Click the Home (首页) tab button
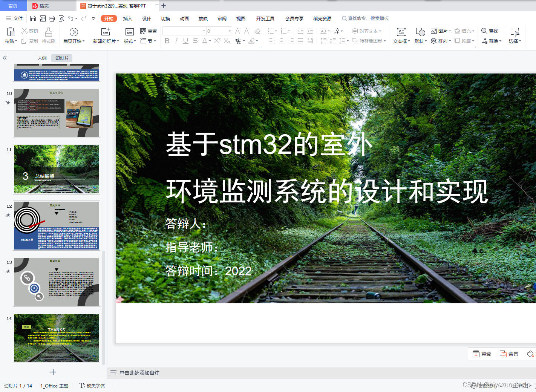Viewport: 536px width, 392px height. (13, 6)
